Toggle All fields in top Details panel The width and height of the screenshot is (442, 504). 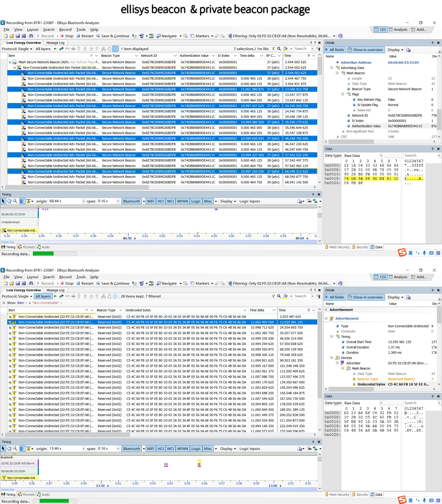point(335,50)
